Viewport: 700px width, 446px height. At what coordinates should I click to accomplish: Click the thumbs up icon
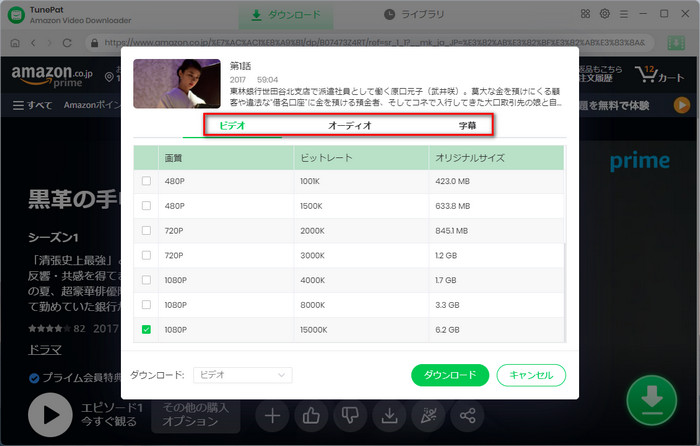pyautogui.click(x=311, y=416)
